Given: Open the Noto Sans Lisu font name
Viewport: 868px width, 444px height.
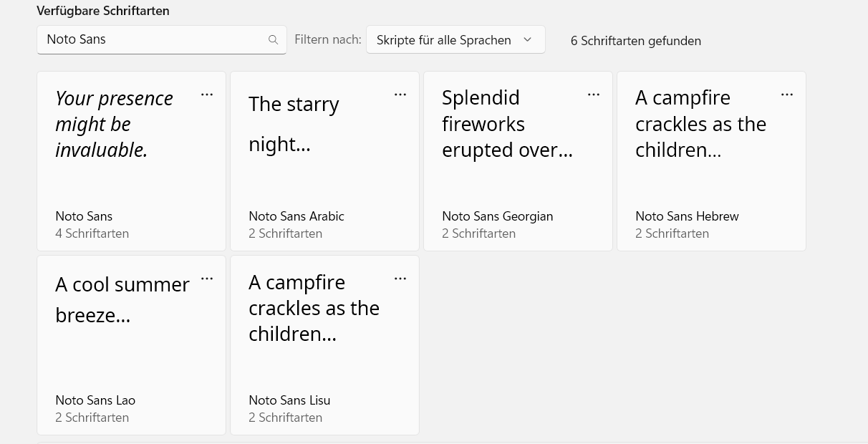Looking at the screenshot, I should pyautogui.click(x=289, y=400).
